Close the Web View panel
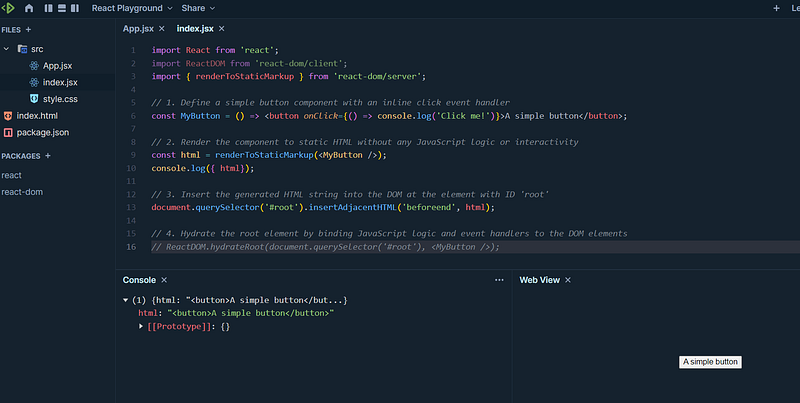Viewport: 800px width, 403px height. click(x=568, y=280)
